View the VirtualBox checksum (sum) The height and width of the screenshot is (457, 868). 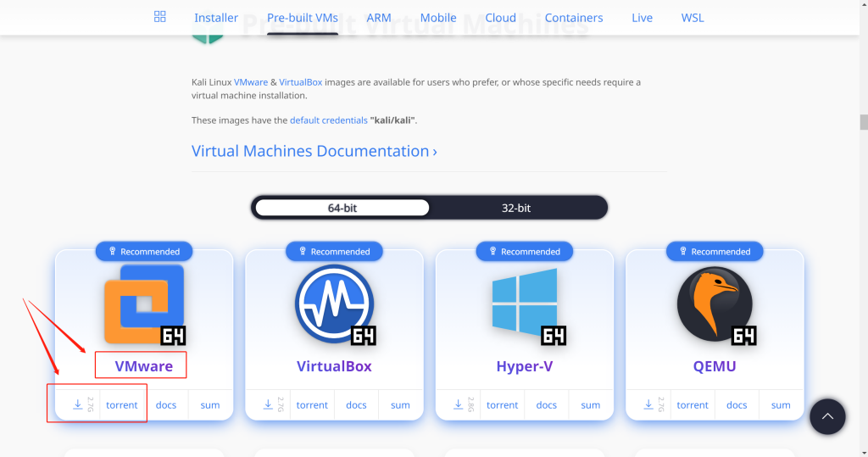[400, 405]
